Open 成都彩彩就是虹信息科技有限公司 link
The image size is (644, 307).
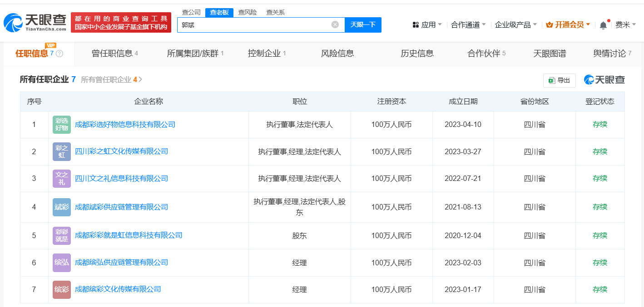point(129,235)
